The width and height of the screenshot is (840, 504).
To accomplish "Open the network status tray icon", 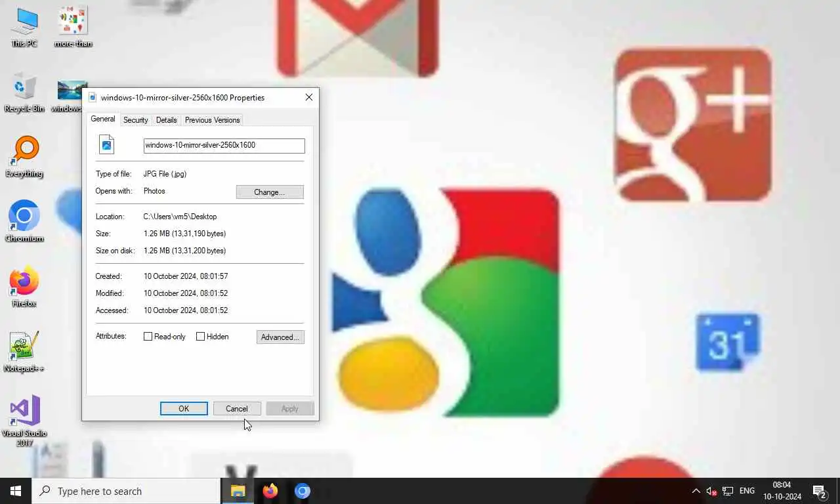I will (728, 491).
